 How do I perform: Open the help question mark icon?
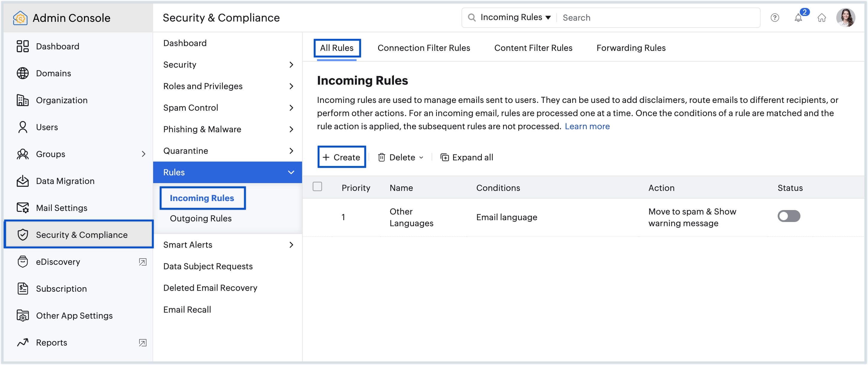(x=774, y=18)
